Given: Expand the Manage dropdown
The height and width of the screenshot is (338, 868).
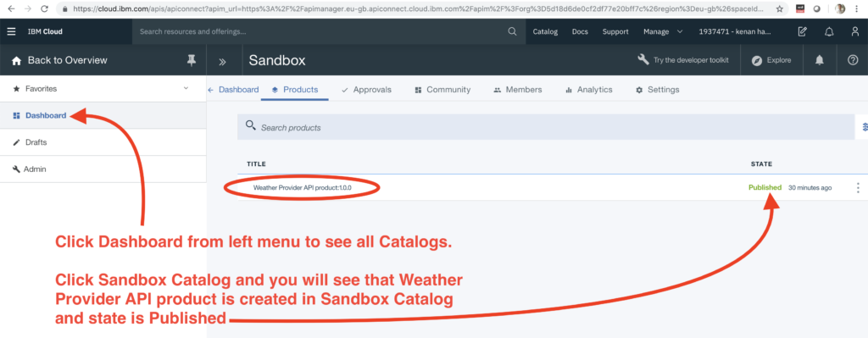Looking at the screenshot, I should (663, 31).
